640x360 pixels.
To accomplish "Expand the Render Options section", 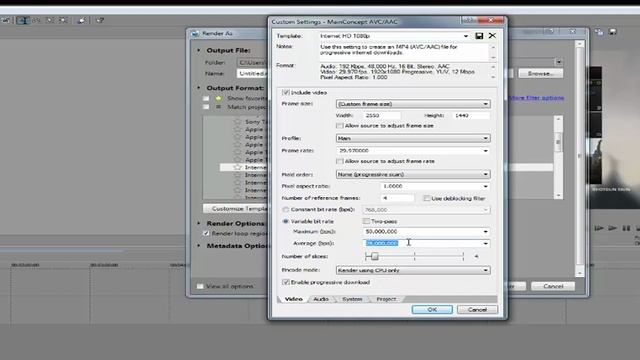I will pyautogui.click(x=199, y=223).
